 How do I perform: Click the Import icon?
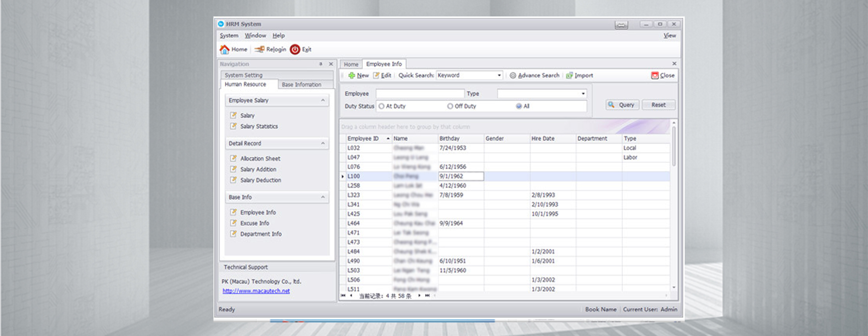click(569, 75)
